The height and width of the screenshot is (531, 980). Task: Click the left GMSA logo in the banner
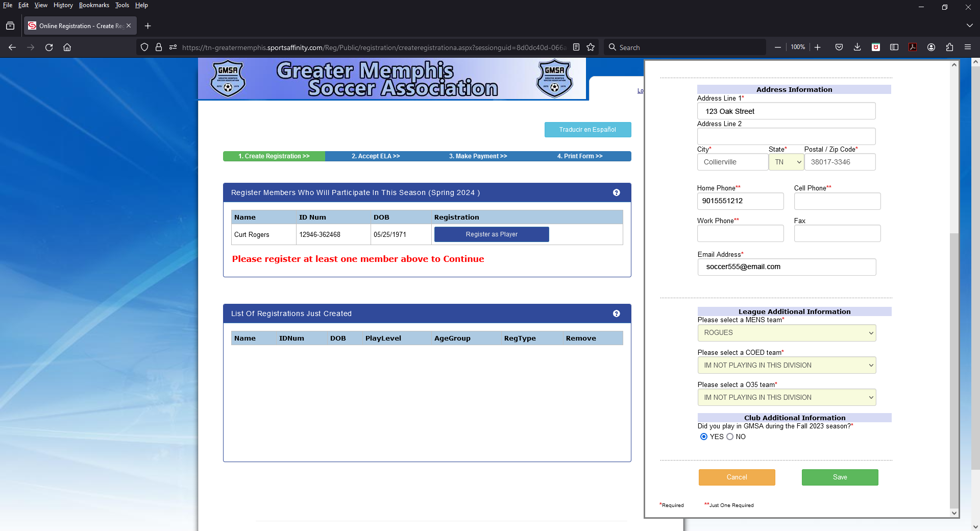tap(228, 79)
